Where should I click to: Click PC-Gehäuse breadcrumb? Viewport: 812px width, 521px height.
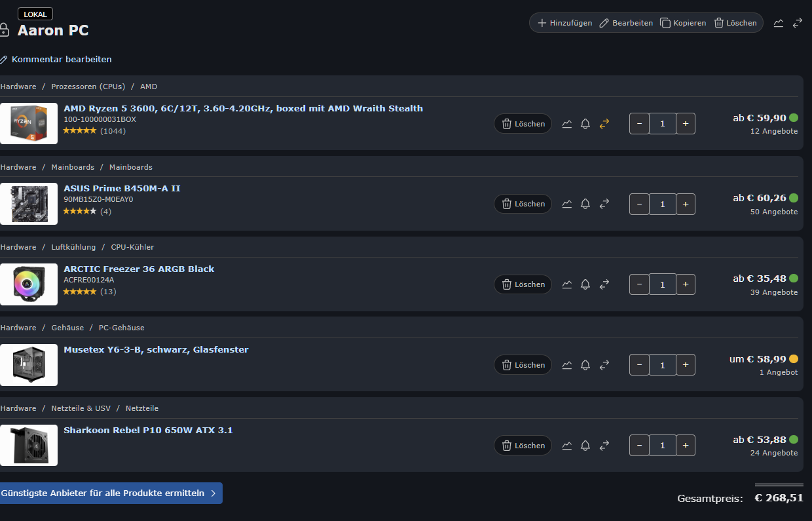coord(122,328)
